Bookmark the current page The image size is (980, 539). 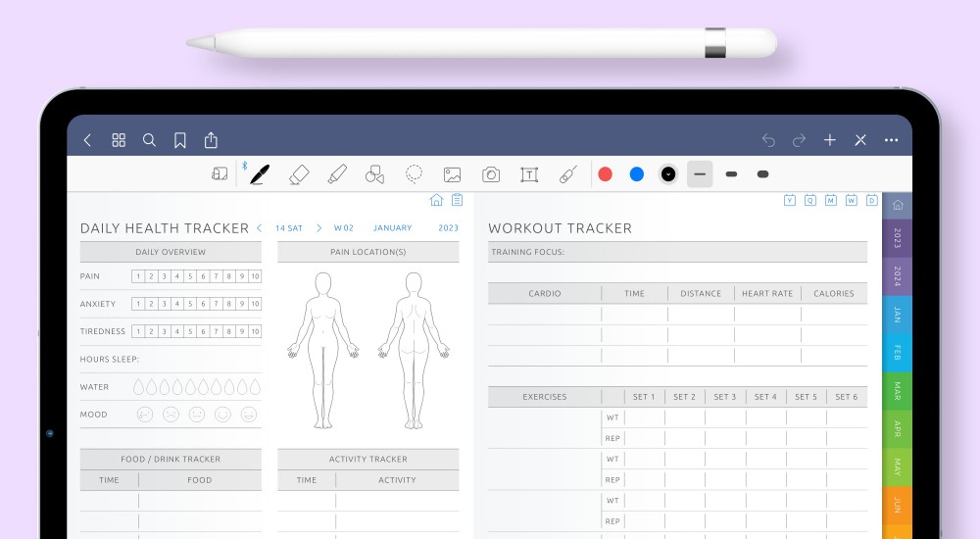tap(180, 141)
